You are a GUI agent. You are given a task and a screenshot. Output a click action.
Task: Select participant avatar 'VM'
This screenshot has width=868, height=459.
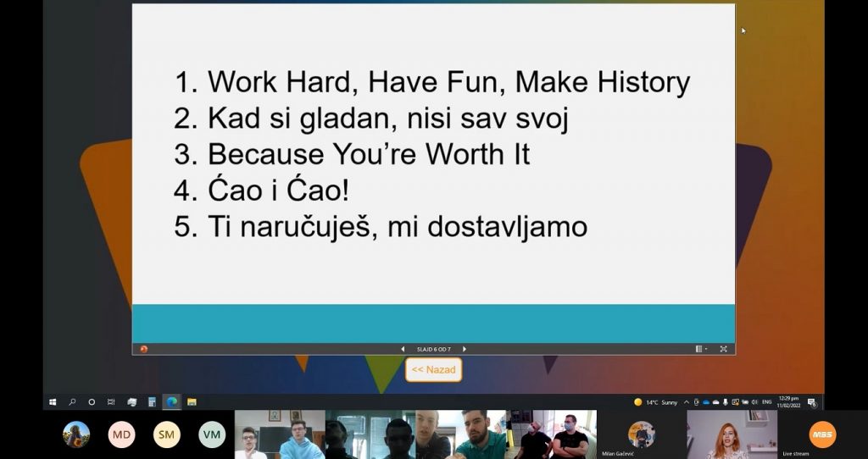click(x=212, y=434)
